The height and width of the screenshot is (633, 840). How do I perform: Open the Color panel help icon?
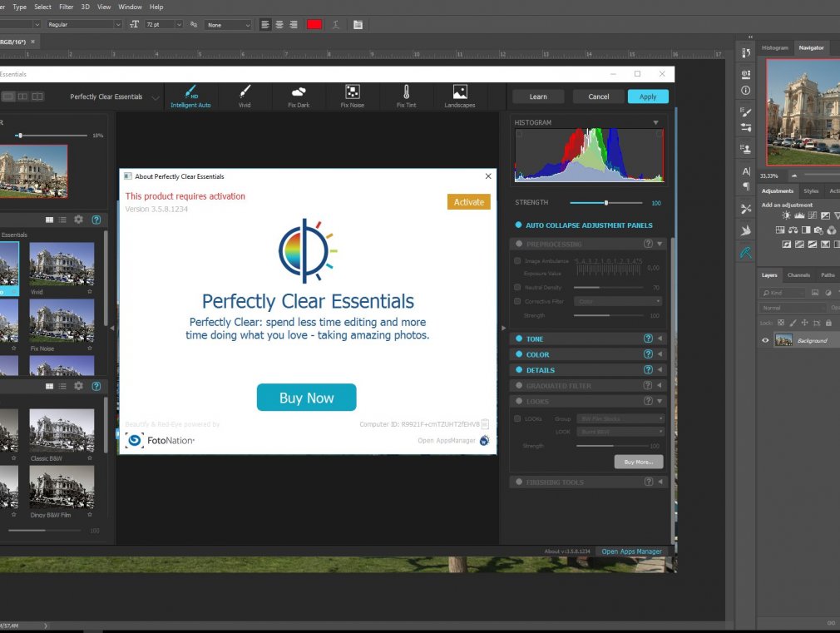click(x=648, y=354)
